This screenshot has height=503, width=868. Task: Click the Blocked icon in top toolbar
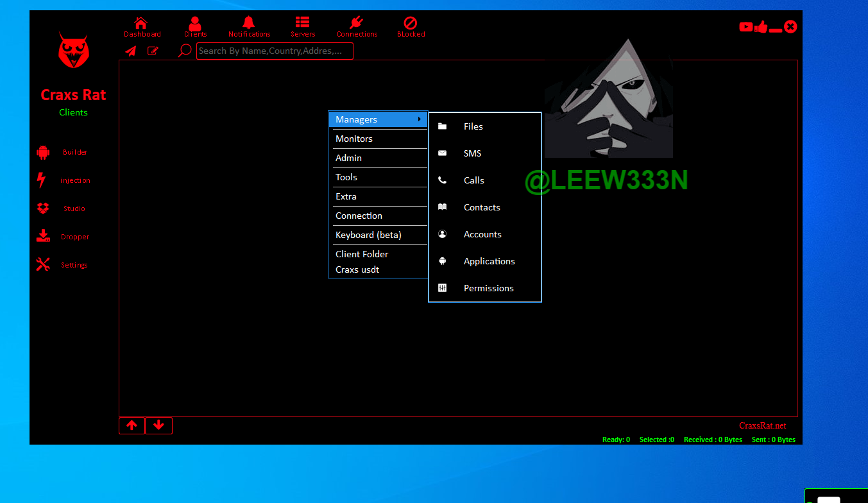click(411, 24)
